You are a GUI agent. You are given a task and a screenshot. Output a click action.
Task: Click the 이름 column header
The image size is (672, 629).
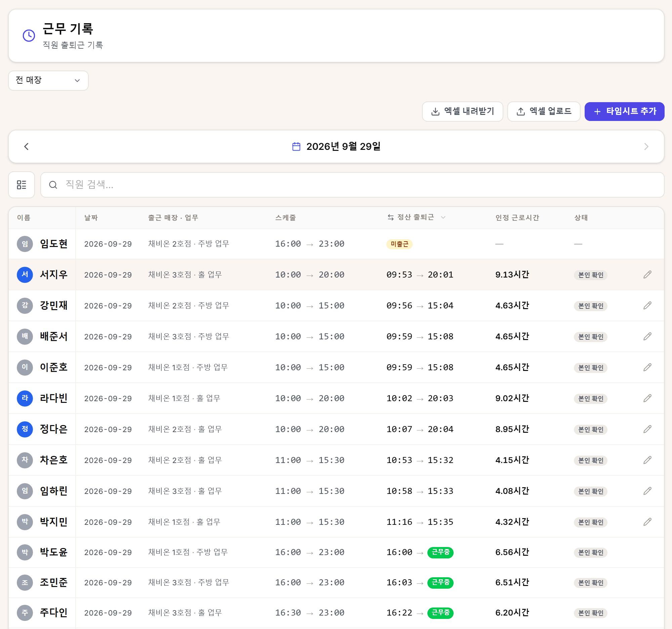[x=24, y=218]
